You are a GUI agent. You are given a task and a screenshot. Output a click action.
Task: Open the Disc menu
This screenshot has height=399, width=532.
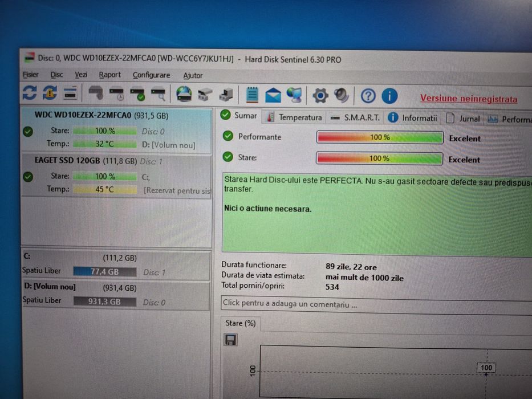coord(56,75)
